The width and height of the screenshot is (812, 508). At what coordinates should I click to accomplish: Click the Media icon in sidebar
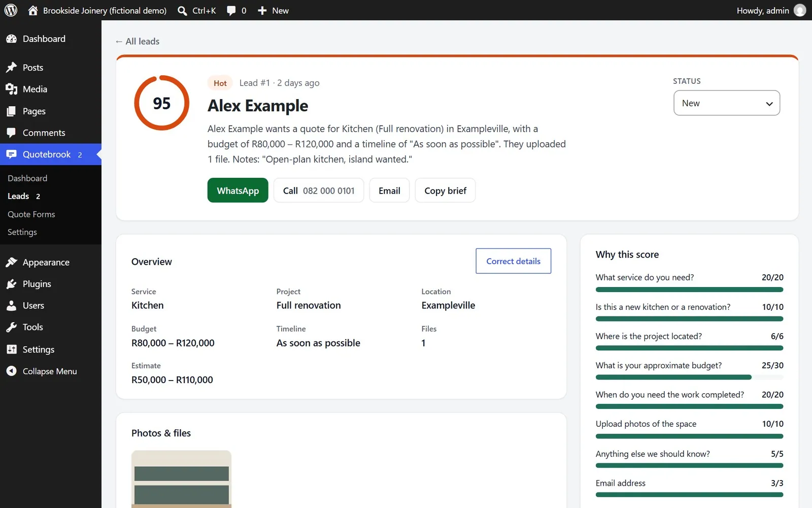tap(11, 89)
